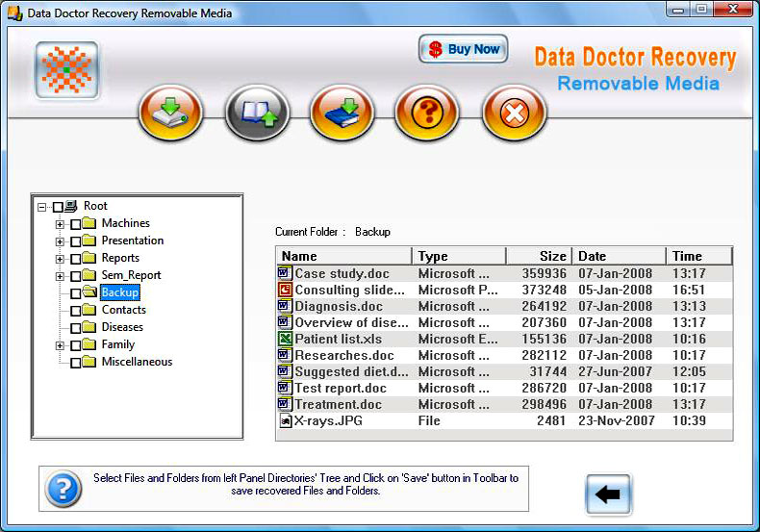The width and height of the screenshot is (760, 532).
Task: Select the Presentation folder in tree
Action: tap(133, 241)
